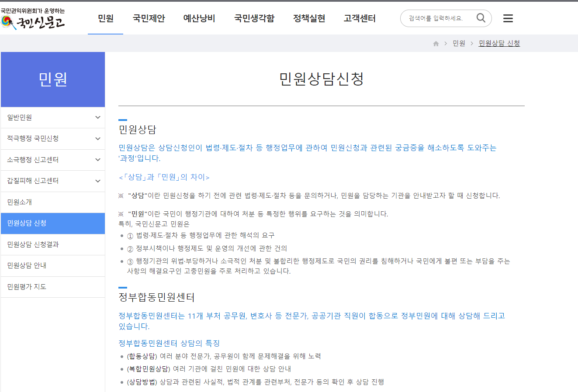This screenshot has height=392, width=578.
Task: Select 민원소개 in the sidebar
Action: click(52, 202)
